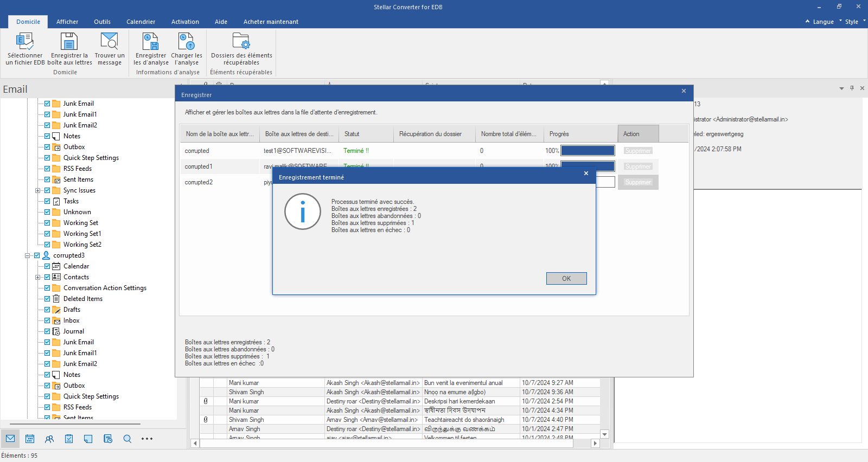Viewport: 868px width, 462px height.
Task: Switch to Calendar view icon in bottom bar
Action: click(30, 439)
